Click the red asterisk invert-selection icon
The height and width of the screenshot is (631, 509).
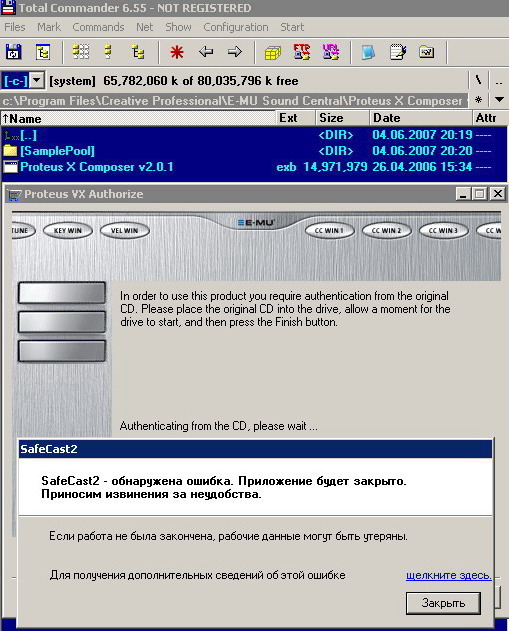pyautogui.click(x=177, y=52)
